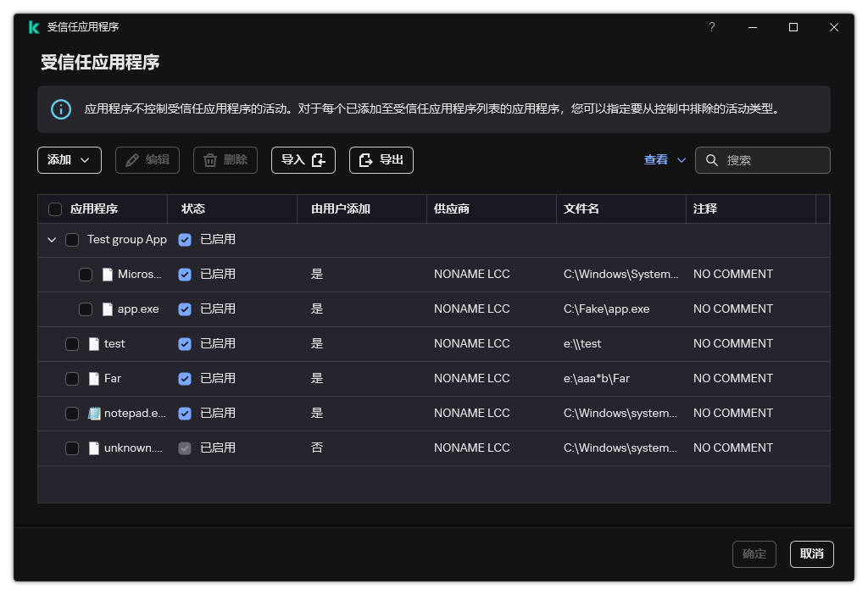Click the notebook icon beside notepad.e...
The image size is (868, 595).
pyautogui.click(x=93, y=413)
